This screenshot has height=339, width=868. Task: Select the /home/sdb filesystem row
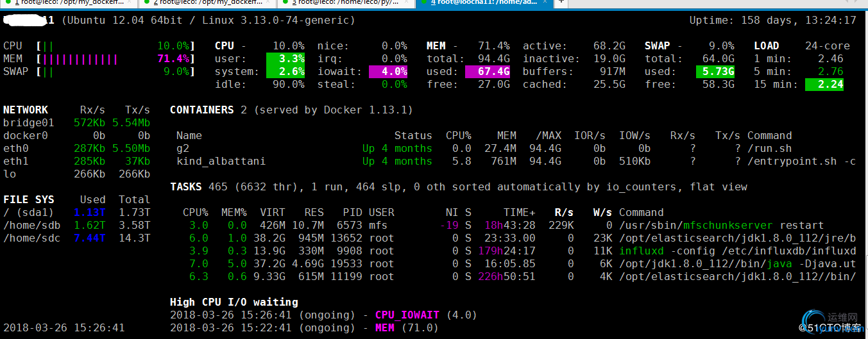pyautogui.click(x=77, y=226)
